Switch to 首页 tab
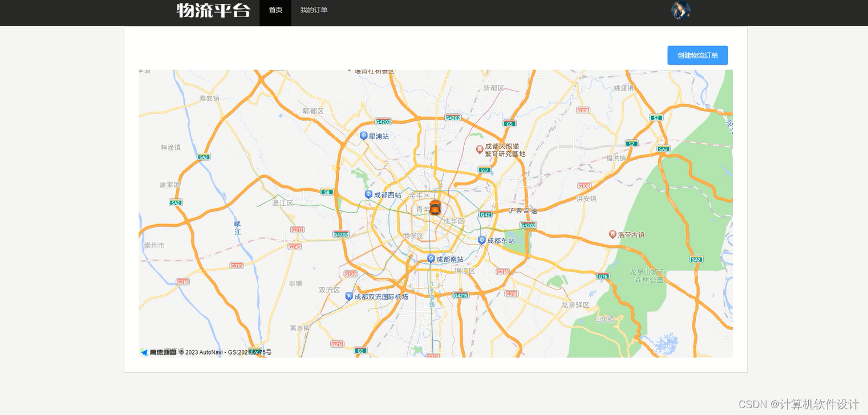 click(275, 10)
